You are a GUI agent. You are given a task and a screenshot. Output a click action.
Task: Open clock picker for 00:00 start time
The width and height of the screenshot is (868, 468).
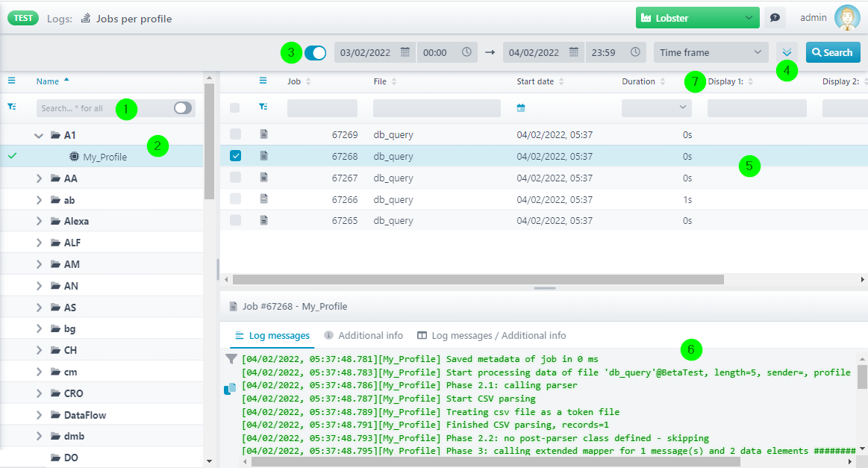(466, 52)
